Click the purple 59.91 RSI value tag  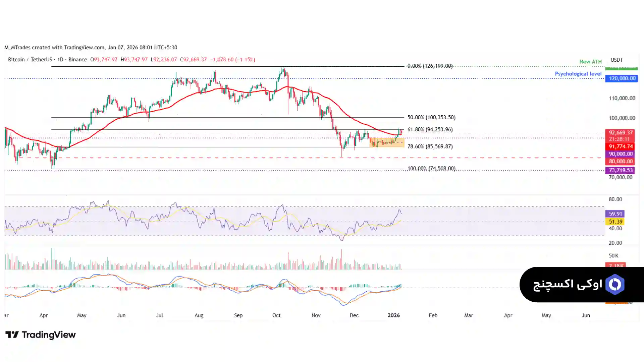615,214
